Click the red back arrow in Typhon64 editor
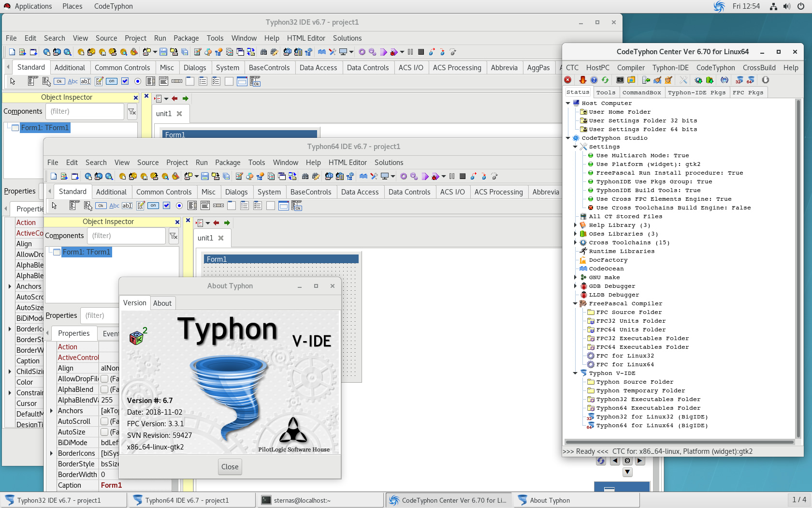This screenshot has width=812, height=508. click(216, 223)
